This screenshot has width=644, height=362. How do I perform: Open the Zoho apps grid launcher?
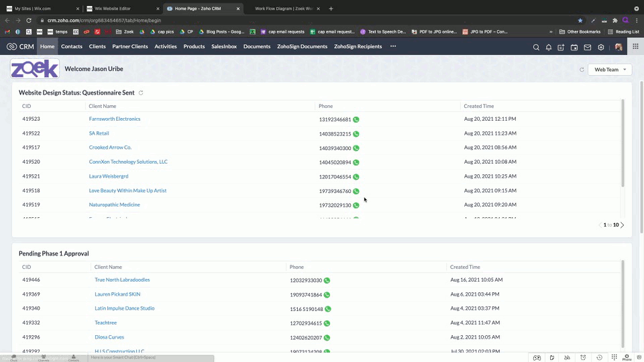tap(635, 46)
